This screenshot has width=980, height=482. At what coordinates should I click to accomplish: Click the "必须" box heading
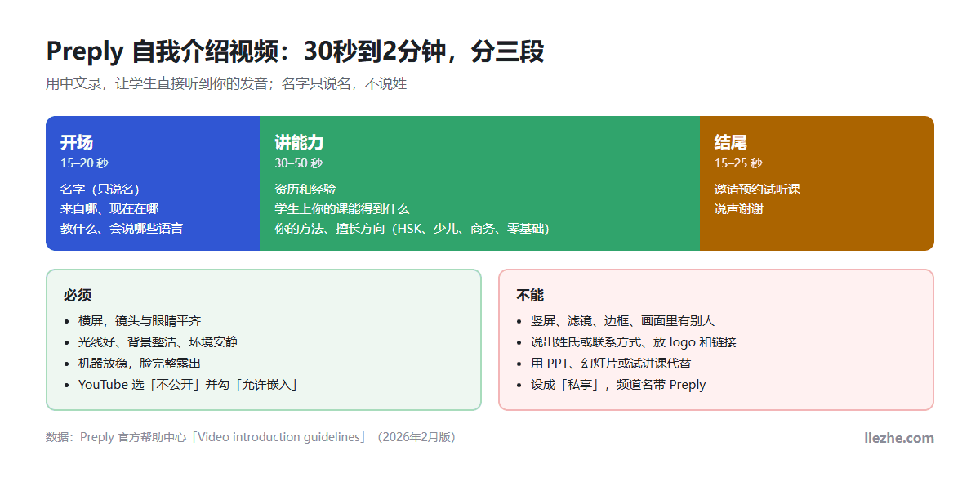[78, 295]
